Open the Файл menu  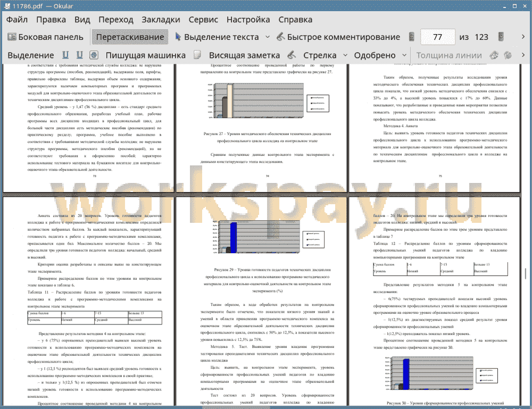pyautogui.click(x=17, y=20)
